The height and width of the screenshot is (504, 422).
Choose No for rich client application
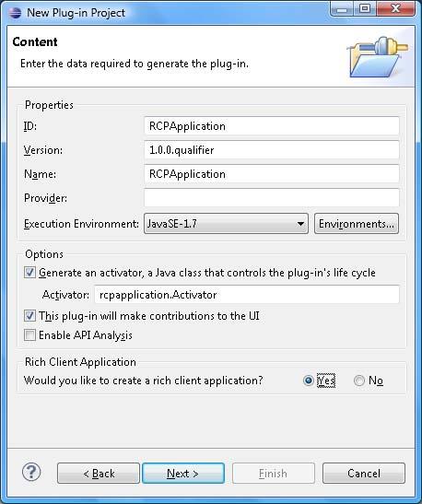pyautogui.click(x=359, y=381)
